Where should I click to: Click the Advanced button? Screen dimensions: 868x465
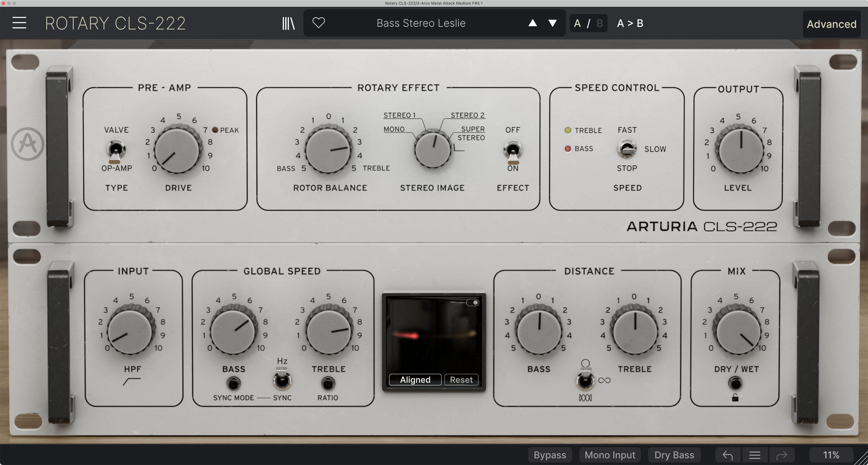pyautogui.click(x=831, y=24)
